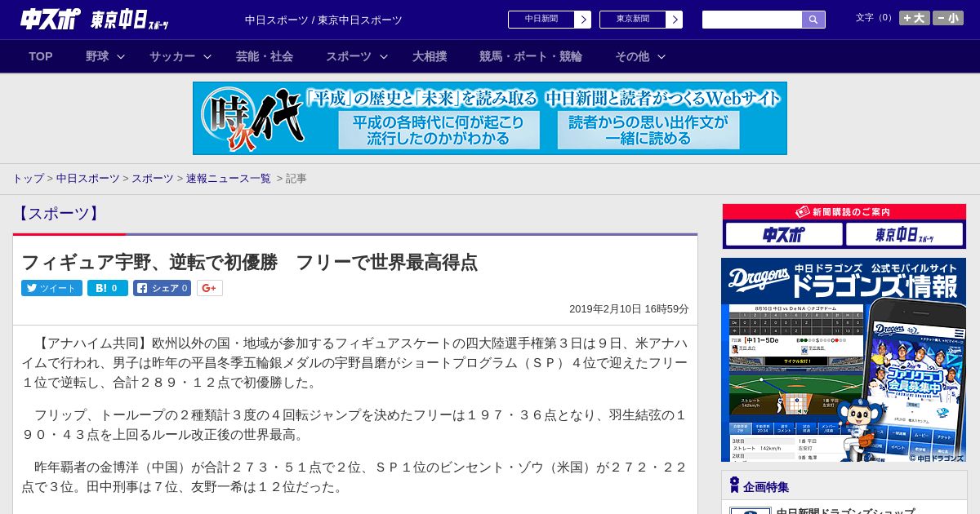
Task: Focus the header search input field
Action: (752, 20)
